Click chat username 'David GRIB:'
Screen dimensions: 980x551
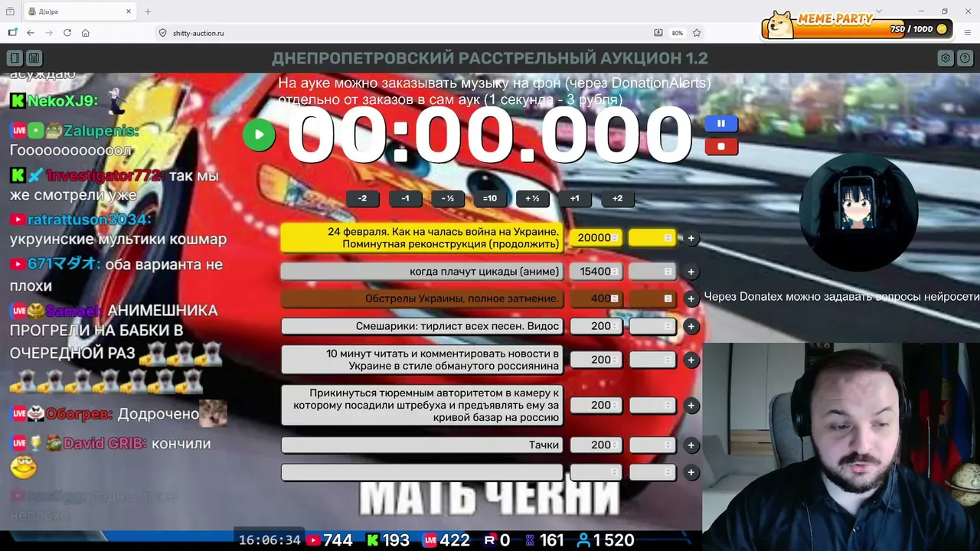point(105,443)
